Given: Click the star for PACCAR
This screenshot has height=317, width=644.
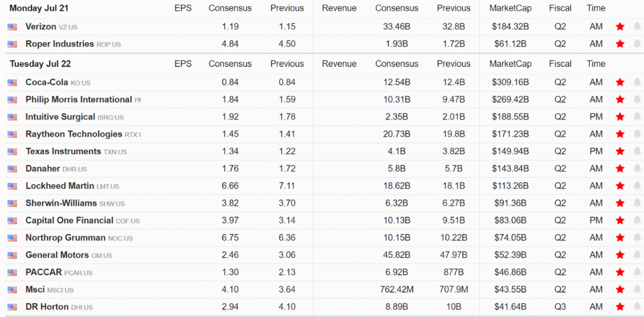Looking at the screenshot, I should 619,272.
